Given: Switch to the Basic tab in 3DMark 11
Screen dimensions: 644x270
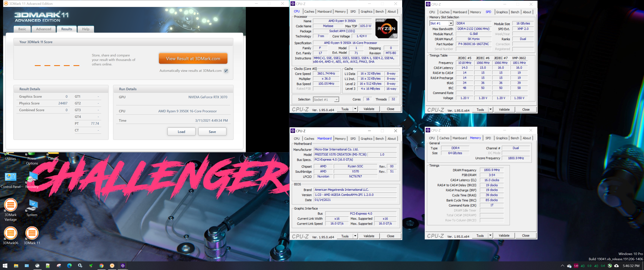Looking at the screenshot, I should 22,29.
